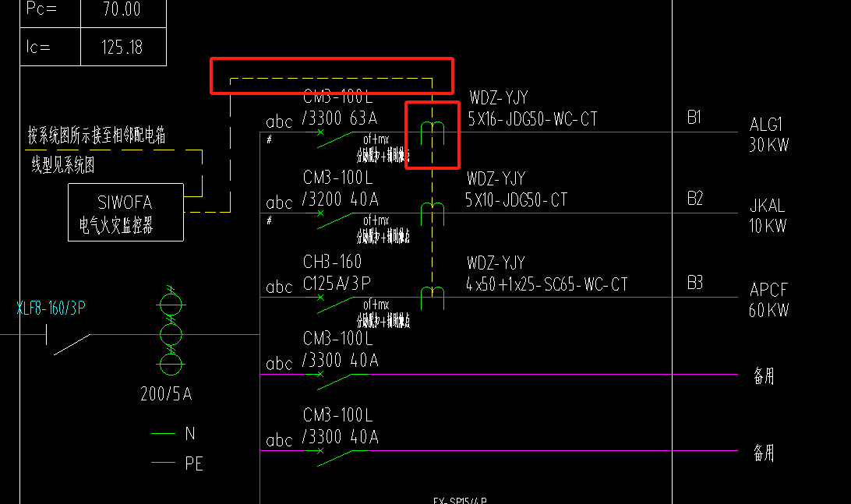This screenshot has width=851, height=504.
Task: Click the abc phase label beside C125A/3P
Action: 280,287
